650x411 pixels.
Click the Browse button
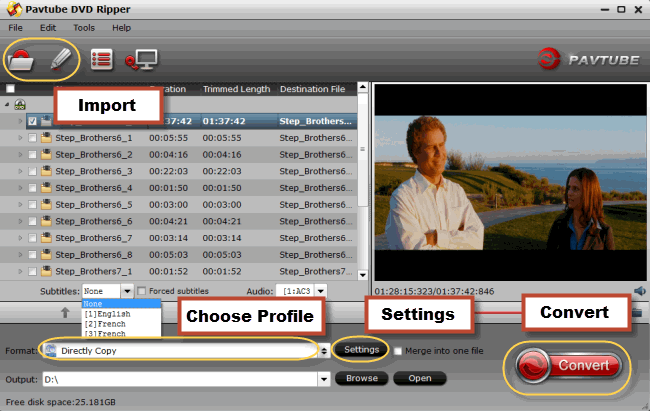click(362, 378)
